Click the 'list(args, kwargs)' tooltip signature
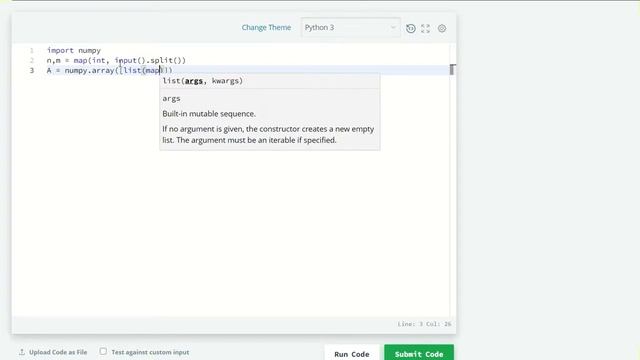Image resolution: width=640 pixels, height=360 pixels. point(203,81)
